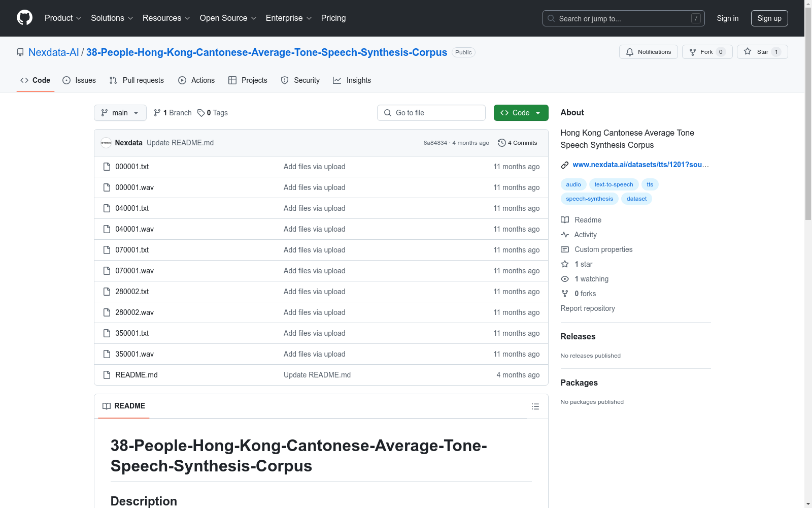Click the file icon for 000001.wav

(107, 187)
